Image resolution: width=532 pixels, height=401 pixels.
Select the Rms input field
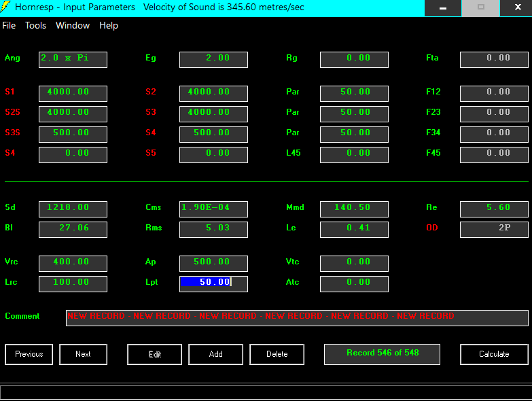point(213,229)
